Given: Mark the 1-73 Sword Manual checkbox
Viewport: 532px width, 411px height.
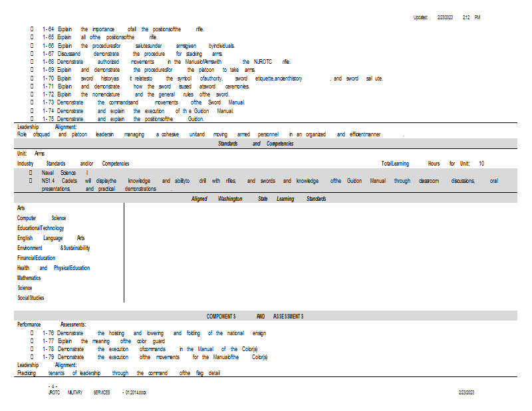Looking at the screenshot, I should point(32,102).
